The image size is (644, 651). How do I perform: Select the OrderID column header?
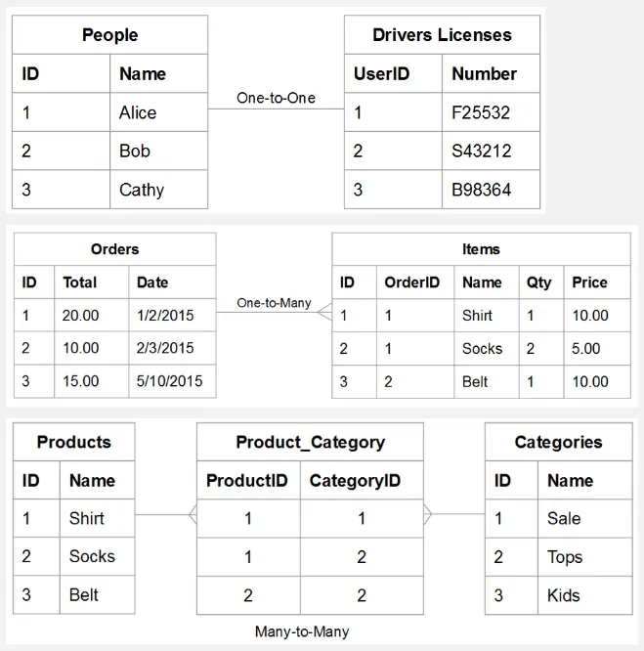coord(411,282)
